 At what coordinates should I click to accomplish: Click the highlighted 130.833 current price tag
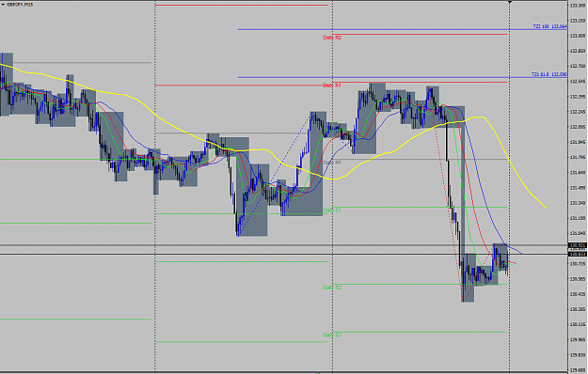tap(578, 255)
